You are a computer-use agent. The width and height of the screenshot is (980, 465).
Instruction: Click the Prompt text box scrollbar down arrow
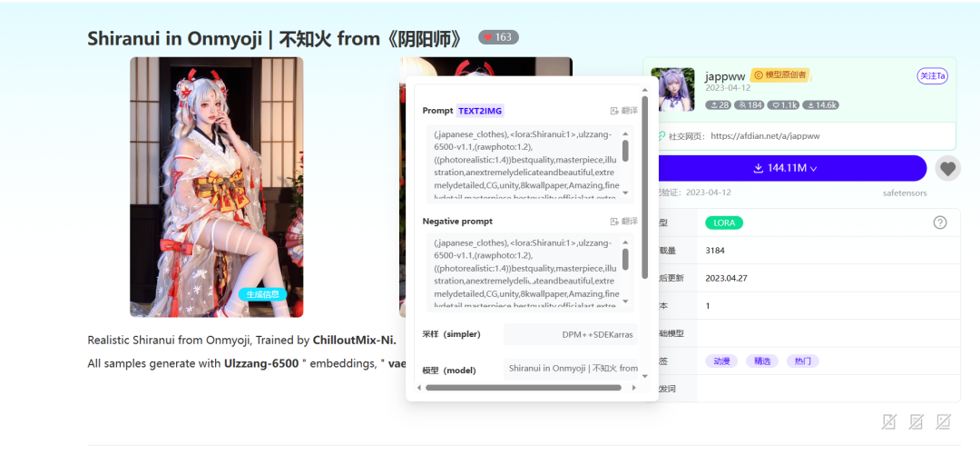tap(625, 193)
